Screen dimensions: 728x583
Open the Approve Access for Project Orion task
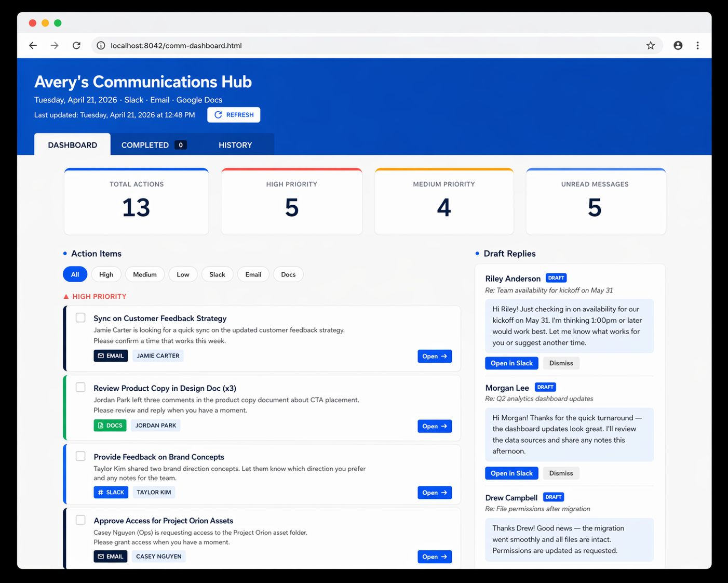click(435, 556)
